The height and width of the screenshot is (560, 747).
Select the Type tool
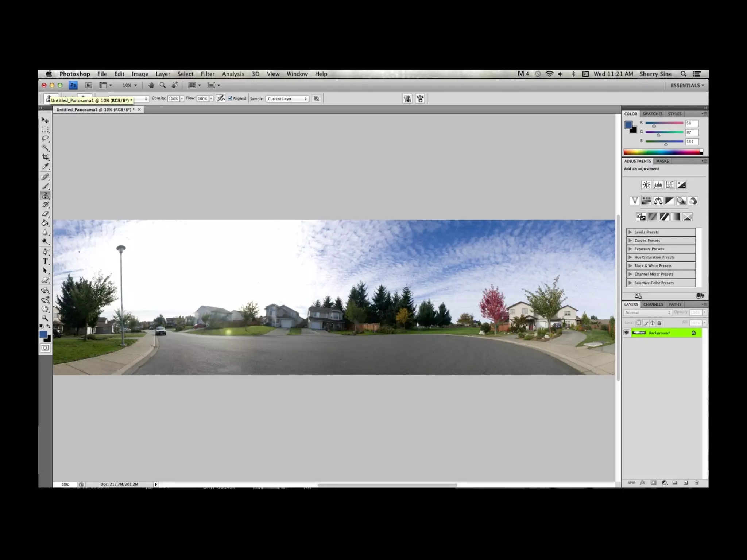[45, 261]
